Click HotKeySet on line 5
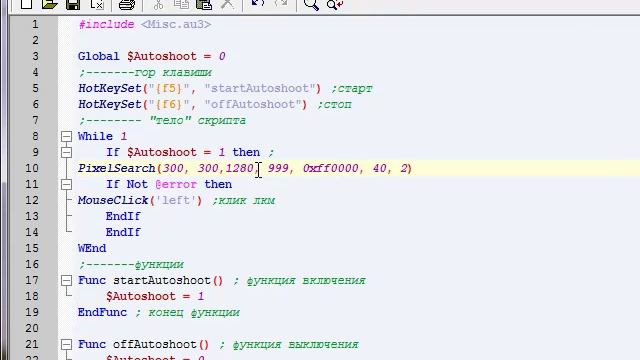This screenshot has height=360, width=640. click(x=110, y=88)
